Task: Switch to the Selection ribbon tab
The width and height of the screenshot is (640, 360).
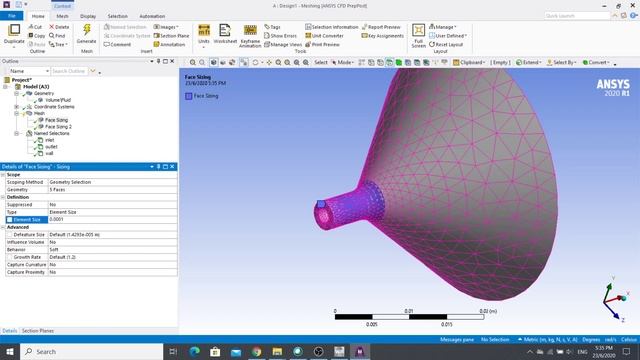Action: [x=118, y=16]
